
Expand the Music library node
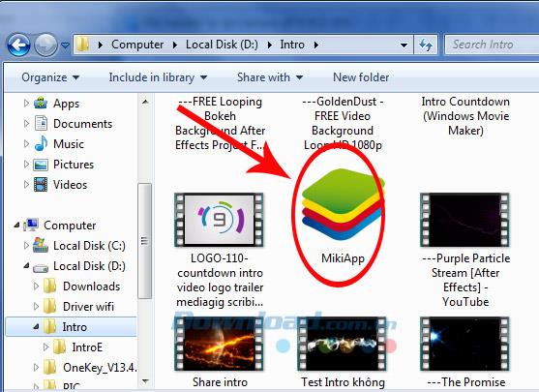(26, 143)
